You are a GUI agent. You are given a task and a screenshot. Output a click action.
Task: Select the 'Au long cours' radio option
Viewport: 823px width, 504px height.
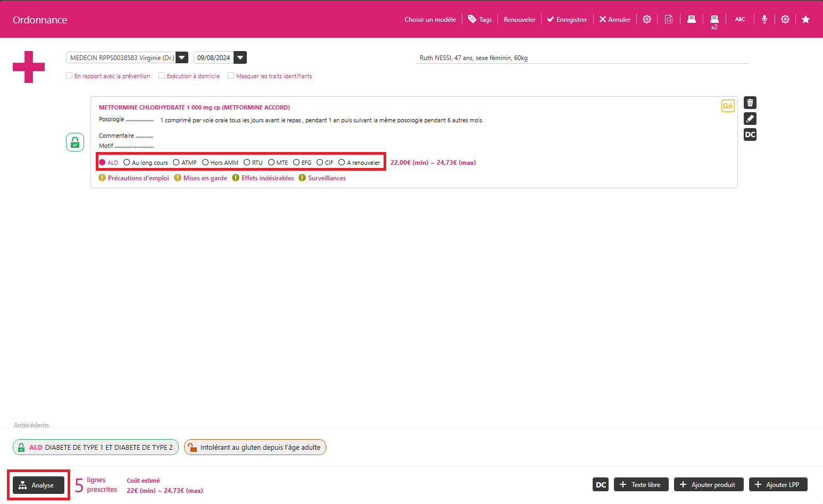coord(127,163)
